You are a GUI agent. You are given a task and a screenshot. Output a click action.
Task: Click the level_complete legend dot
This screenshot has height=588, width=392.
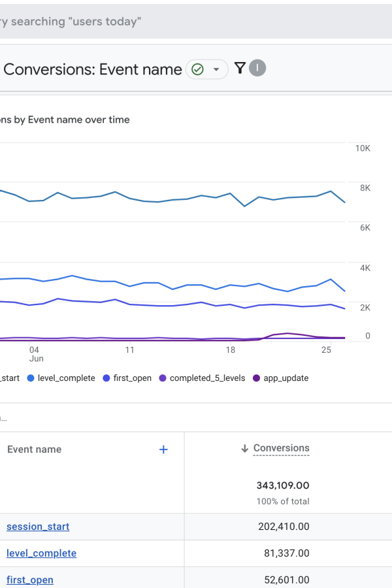pyautogui.click(x=31, y=378)
